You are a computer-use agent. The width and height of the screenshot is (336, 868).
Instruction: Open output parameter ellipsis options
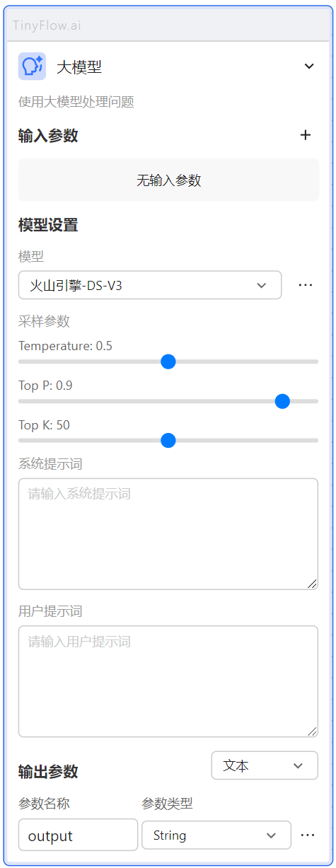pos(308,835)
